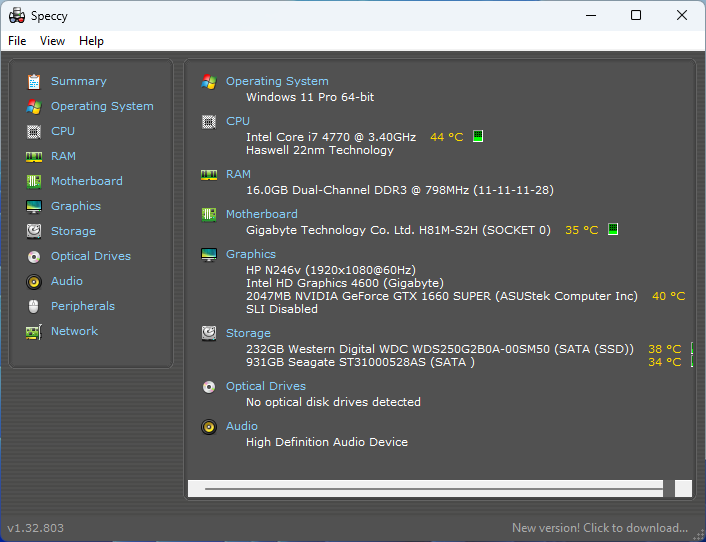Click the Operating System flag icon in sidebar

click(34, 107)
